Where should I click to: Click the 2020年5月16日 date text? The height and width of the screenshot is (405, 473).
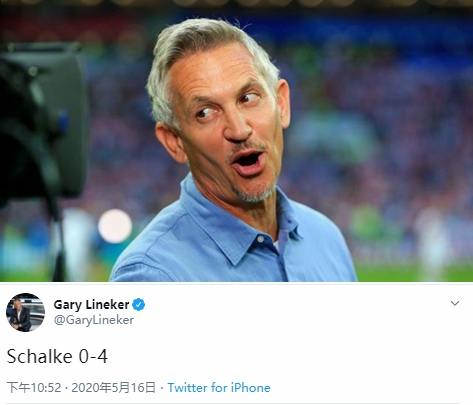114,388
